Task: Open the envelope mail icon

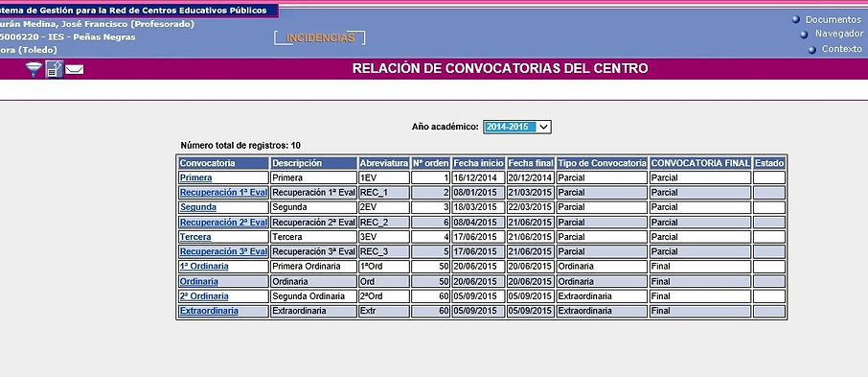Action: tap(74, 69)
